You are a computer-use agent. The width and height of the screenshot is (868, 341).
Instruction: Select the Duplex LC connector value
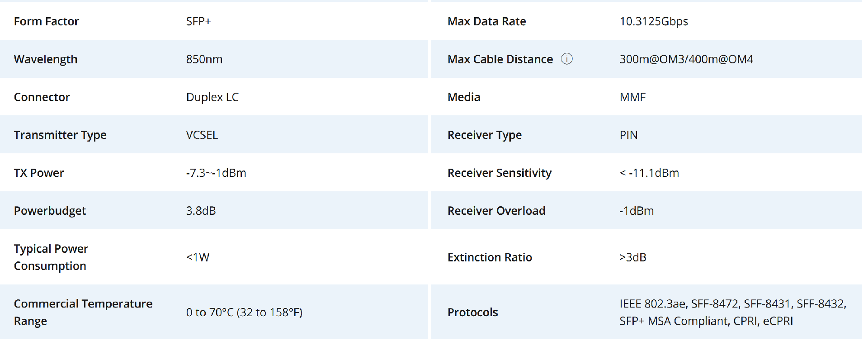click(212, 97)
